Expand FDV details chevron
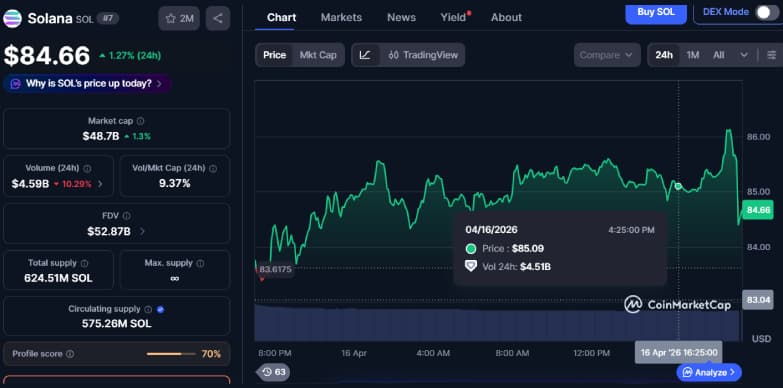 [142, 231]
